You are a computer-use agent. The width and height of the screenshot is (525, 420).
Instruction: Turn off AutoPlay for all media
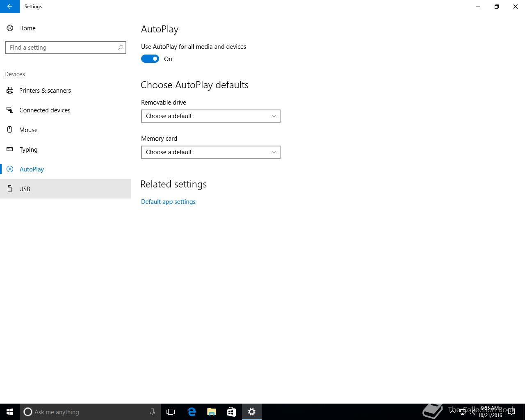click(x=150, y=59)
